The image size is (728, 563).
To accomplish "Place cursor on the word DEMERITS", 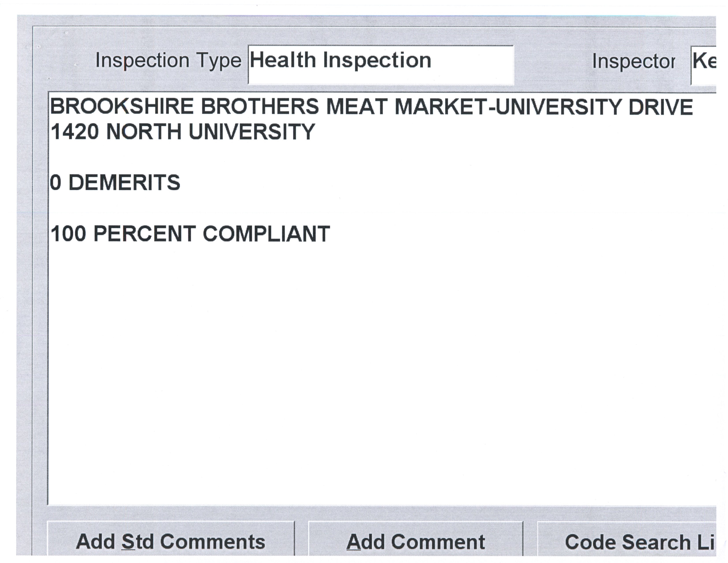I will tap(124, 183).
